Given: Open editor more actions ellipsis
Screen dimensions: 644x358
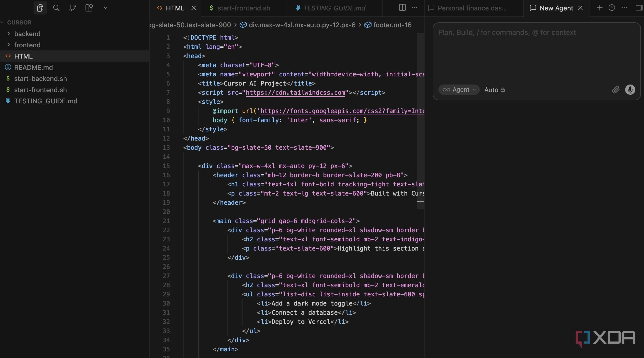Looking at the screenshot, I should tap(414, 8).
